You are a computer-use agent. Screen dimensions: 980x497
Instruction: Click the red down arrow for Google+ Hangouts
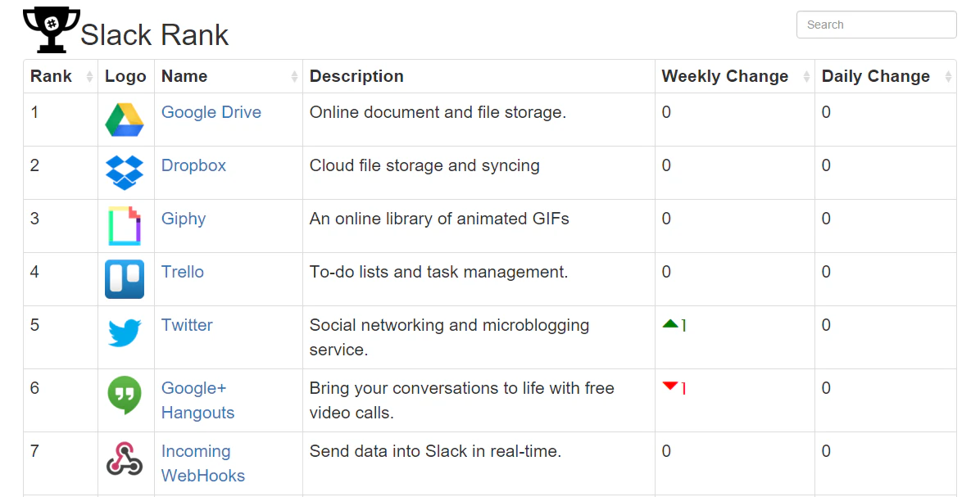pos(670,387)
